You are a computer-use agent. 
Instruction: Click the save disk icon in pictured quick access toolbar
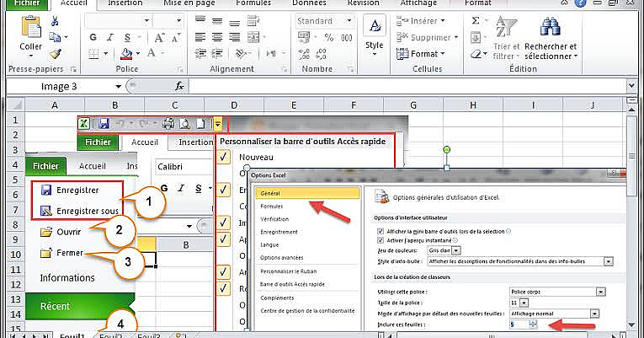(x=104, y=123)
